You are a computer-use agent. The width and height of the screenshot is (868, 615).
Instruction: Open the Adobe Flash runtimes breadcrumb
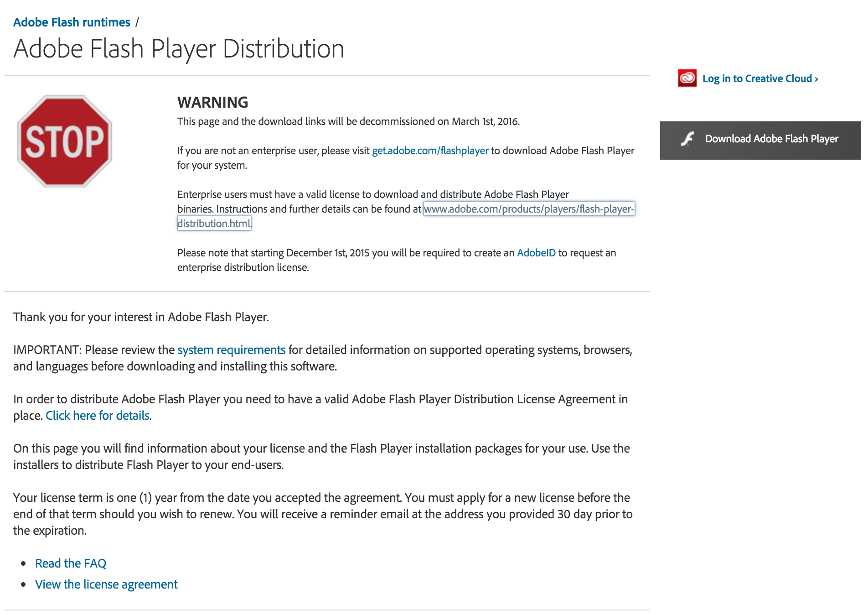point(72,21)
